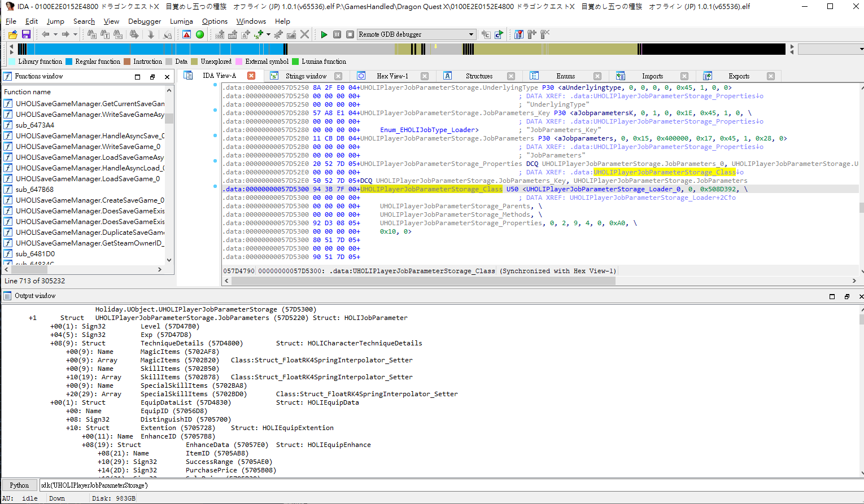The height and width of the screenshot is (504, 864).
Task: Close the IDA View-A tab
Action: 251,76
